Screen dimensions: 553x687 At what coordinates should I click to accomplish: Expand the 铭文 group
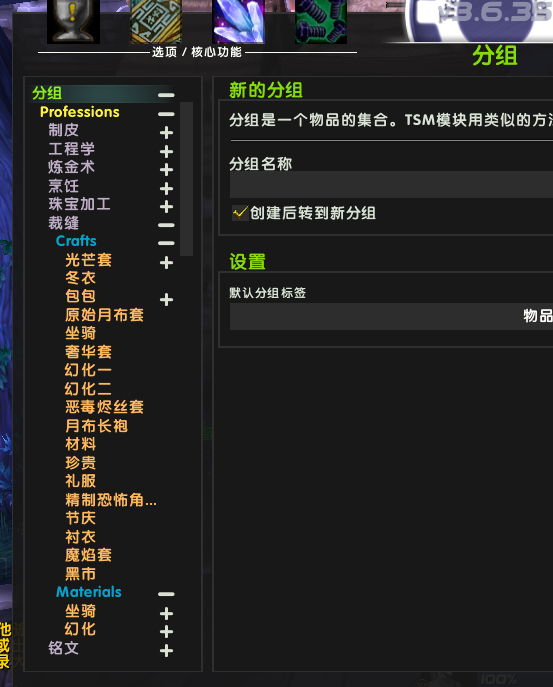pos(166,651)
